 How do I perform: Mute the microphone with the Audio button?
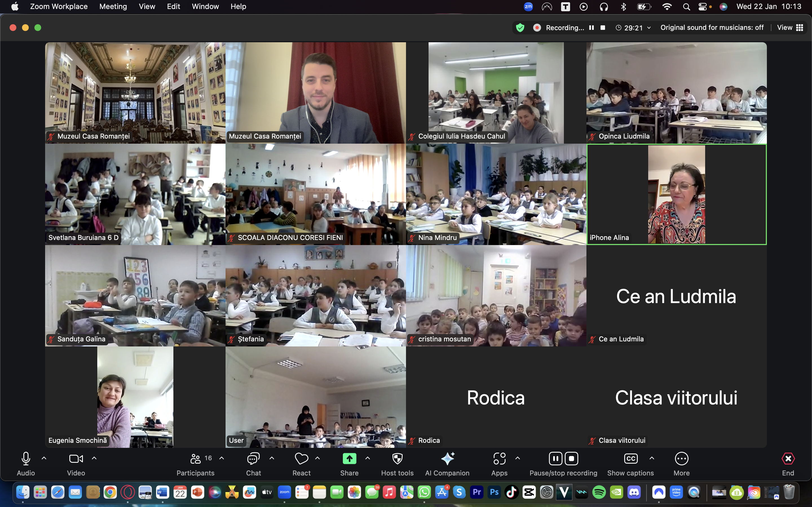(26, 459)
